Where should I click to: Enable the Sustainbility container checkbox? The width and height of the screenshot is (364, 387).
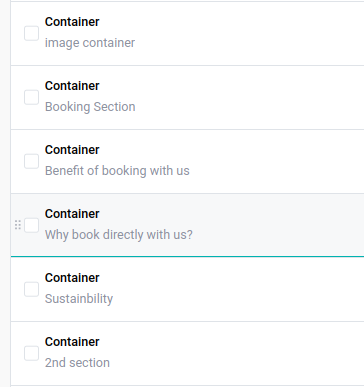pos(31,289)
